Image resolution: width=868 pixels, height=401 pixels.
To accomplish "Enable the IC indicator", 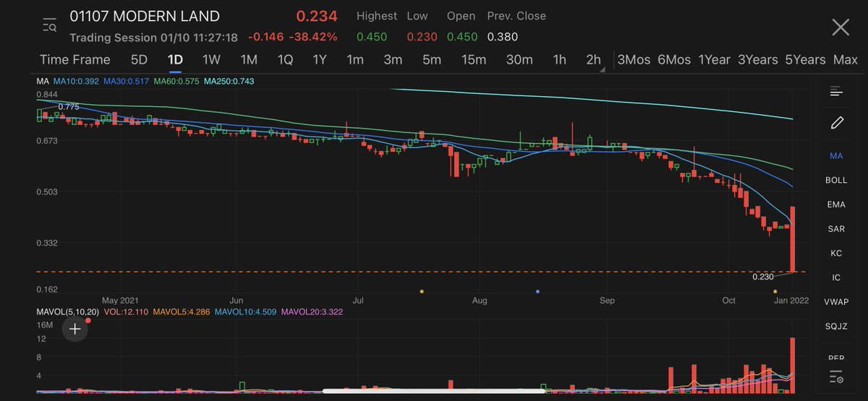I will coord(836,277).
